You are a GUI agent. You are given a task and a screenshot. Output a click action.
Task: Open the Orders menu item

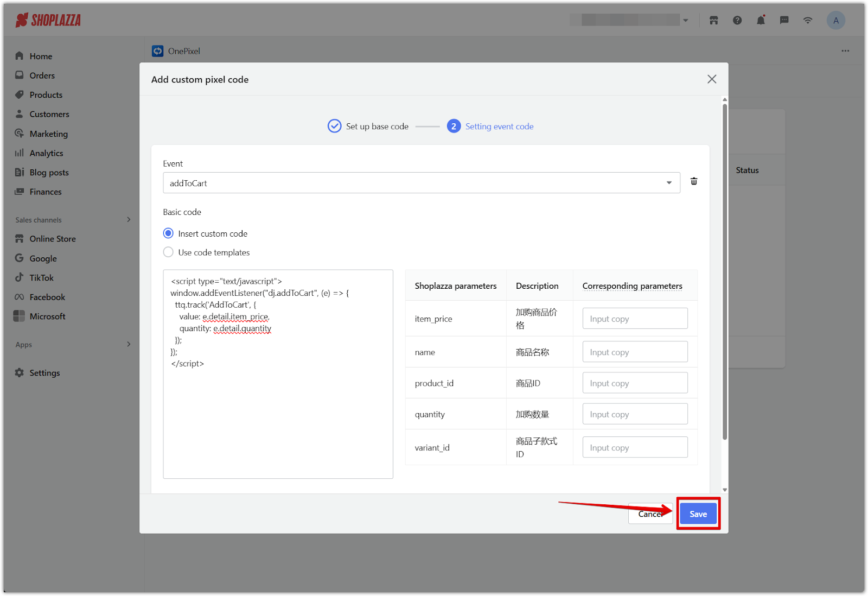(x=42, y=75)
